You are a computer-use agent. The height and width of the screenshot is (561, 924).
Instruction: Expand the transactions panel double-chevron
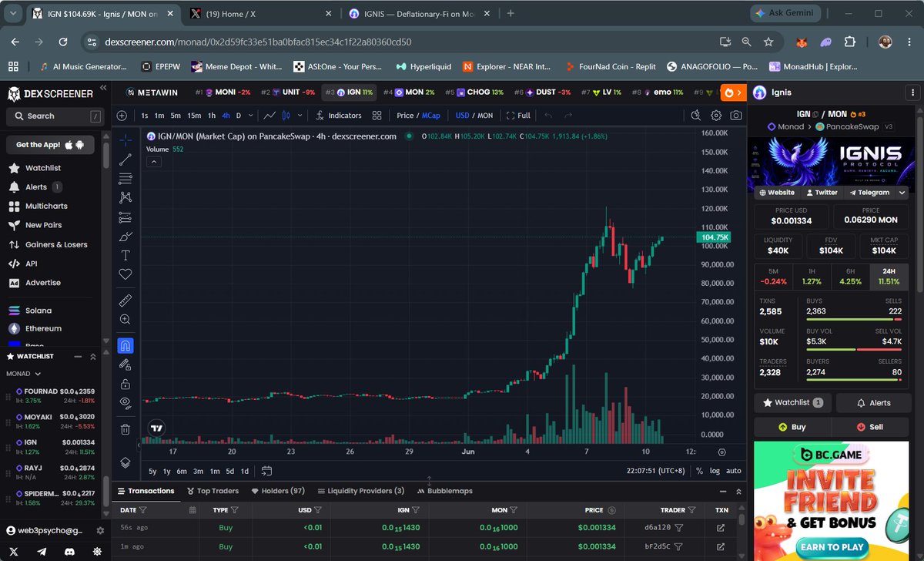[739, 491]
